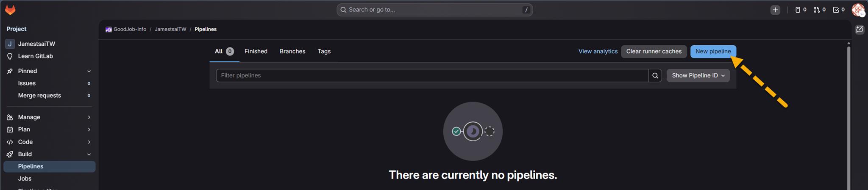The width and height of the screenshot is (868, 190).
Task: Click the New pipeline button
Action: coord(713,51)
